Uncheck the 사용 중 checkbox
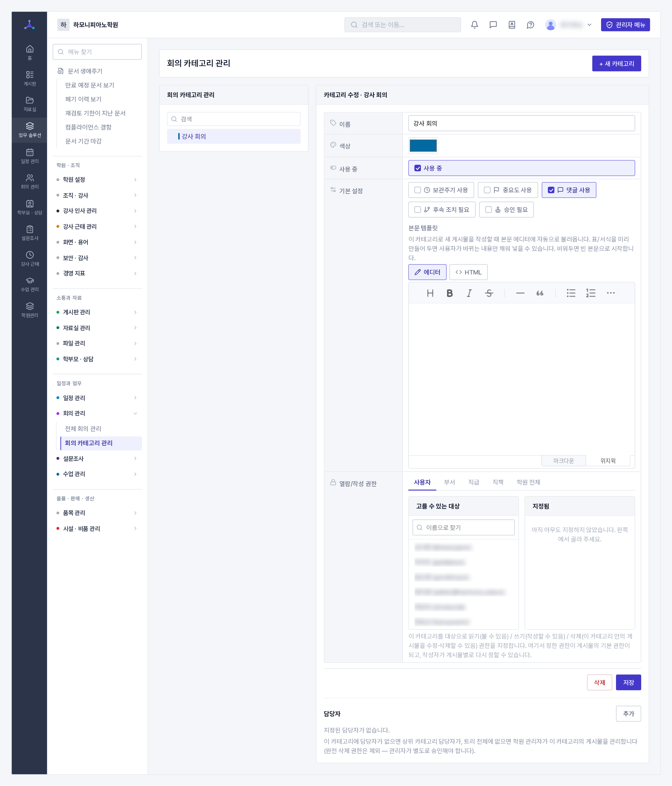The width and height of the screenshot is (672, 786). click(418, 168)
